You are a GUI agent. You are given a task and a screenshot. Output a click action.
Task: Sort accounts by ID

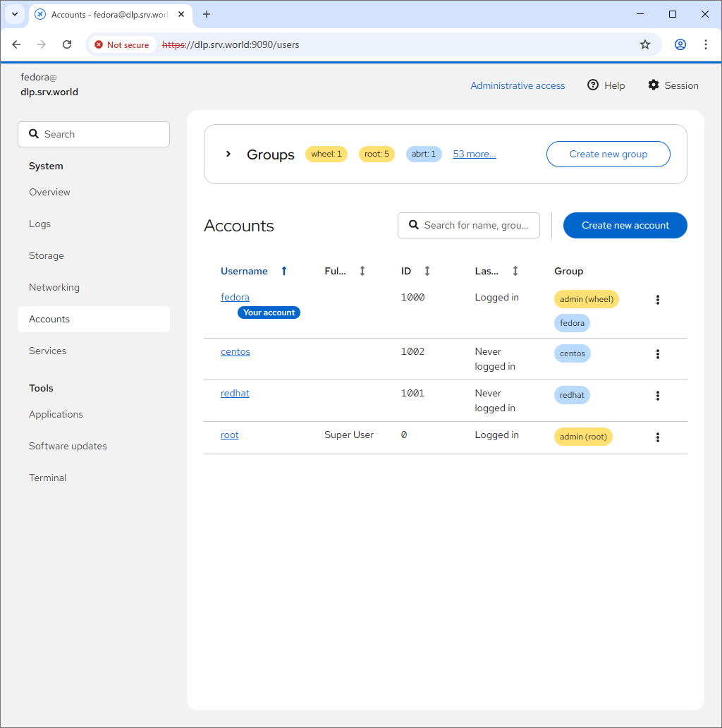pos(416,271)
